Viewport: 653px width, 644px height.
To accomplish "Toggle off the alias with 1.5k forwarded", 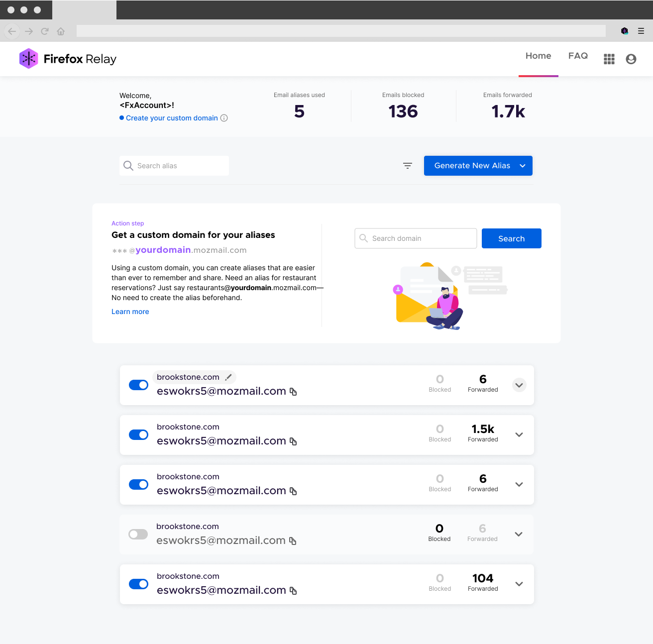I will click(138, 435).
